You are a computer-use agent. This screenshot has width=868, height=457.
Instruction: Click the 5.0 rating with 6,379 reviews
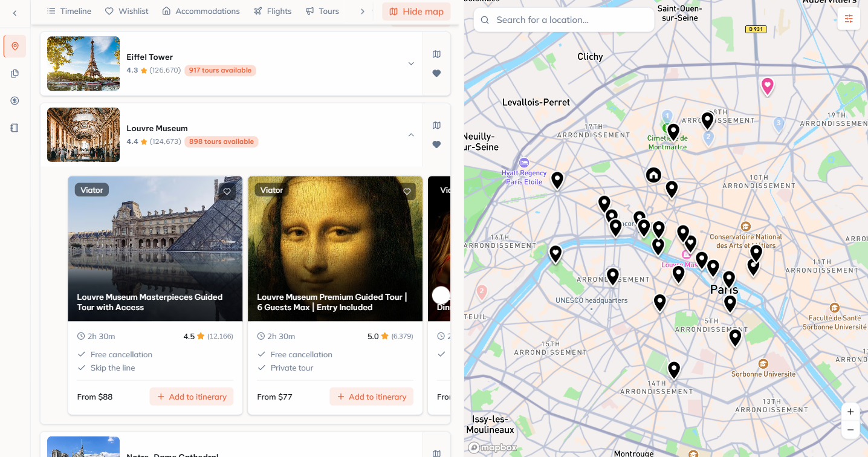coord(390,336)
